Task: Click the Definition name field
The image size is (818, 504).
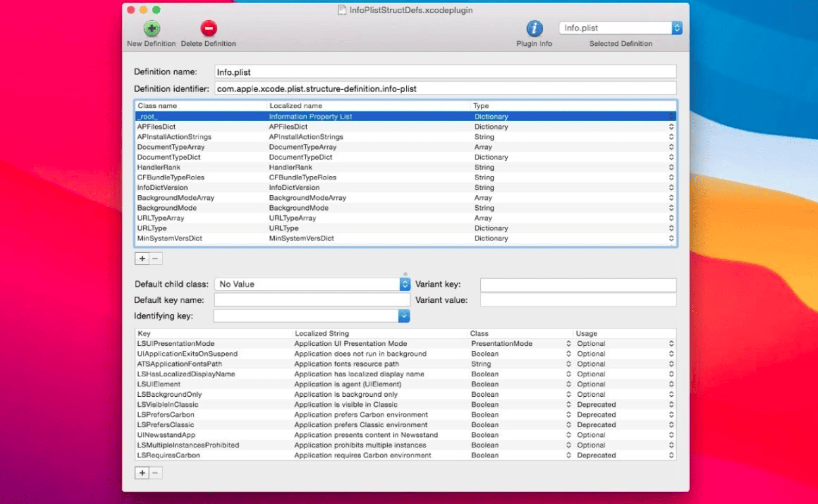Action: (445, 72)
